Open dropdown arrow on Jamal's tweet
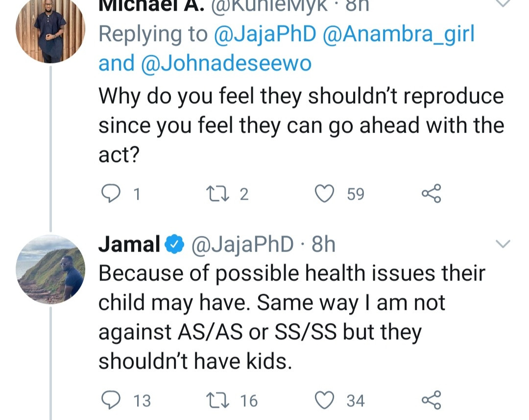This screenshot has height=420, width=529. (x=504, y=244)
